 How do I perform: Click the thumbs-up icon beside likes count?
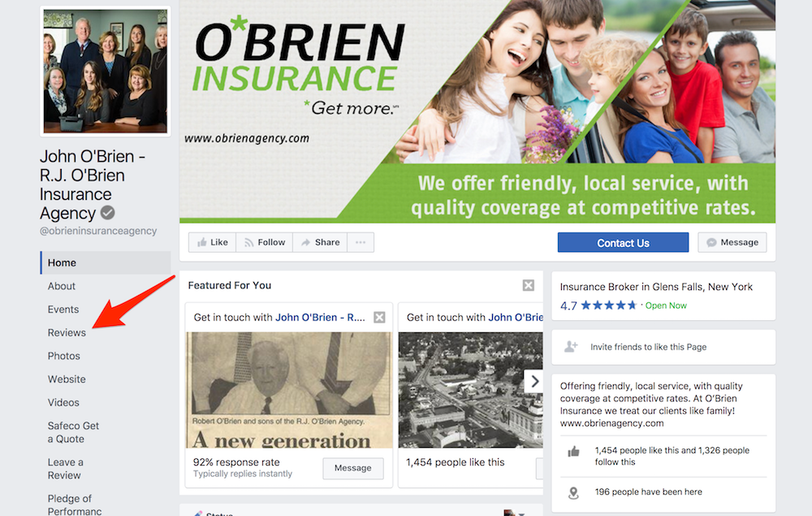(573, 452)
